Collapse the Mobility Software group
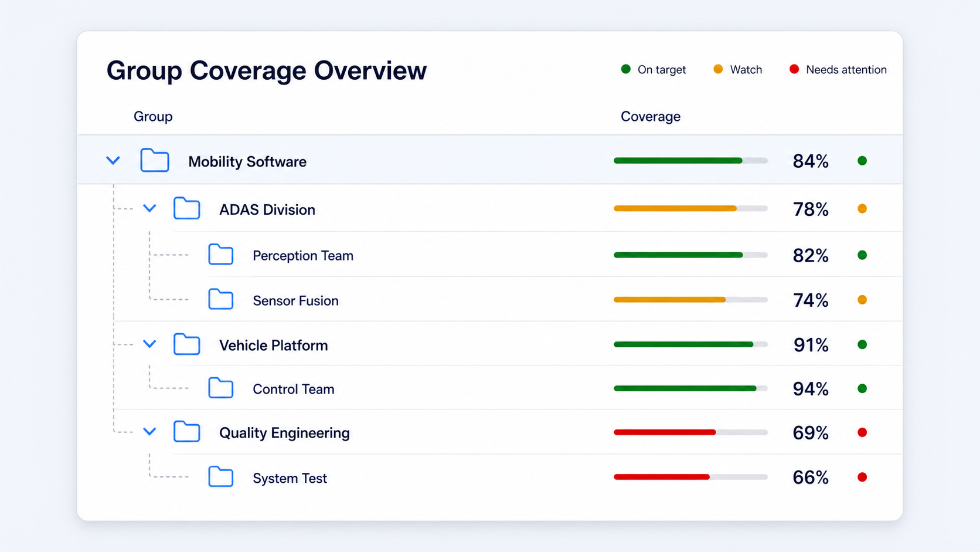 click(113, 160)
